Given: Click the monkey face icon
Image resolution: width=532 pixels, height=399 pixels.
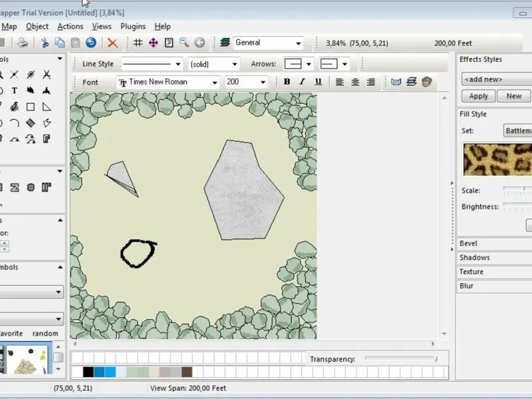Looking at the screenshot, I should click(427, 82).
